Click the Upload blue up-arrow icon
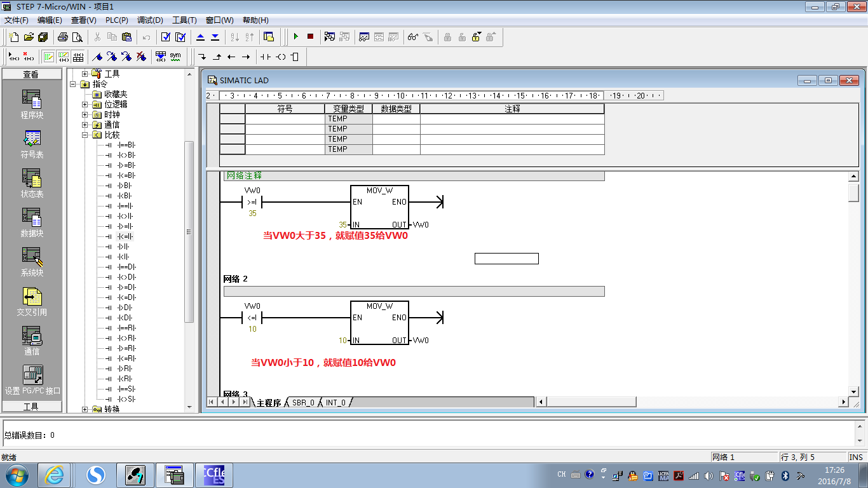 [200, 37]
